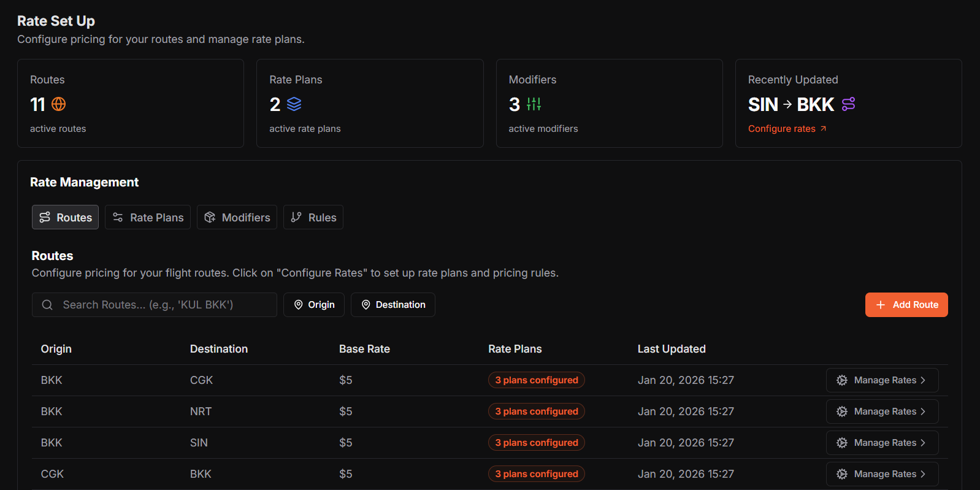The height and width of the screenshot is (490, 980).
Task: Open Manage Rates for BKK to CGK
Action: [882, 380]
